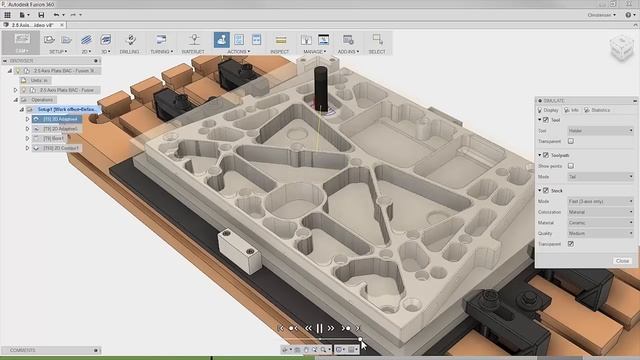Click the Add-Ins scripts icon
640x360 pixels.
[x=348, y=40]
